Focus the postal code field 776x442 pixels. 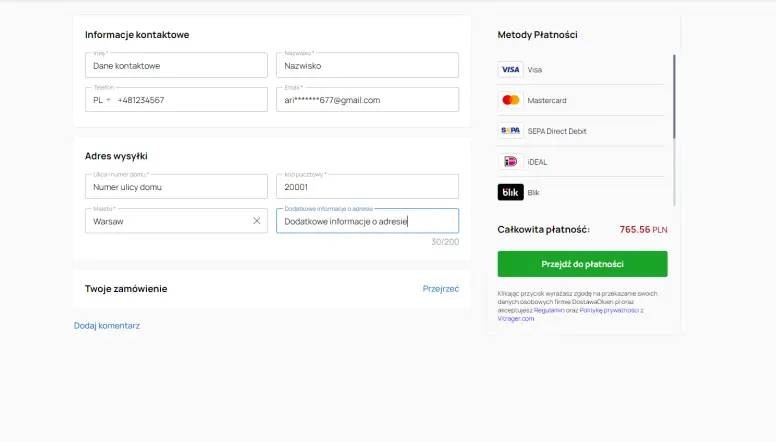pyautogui.click(x=367, y=187)
